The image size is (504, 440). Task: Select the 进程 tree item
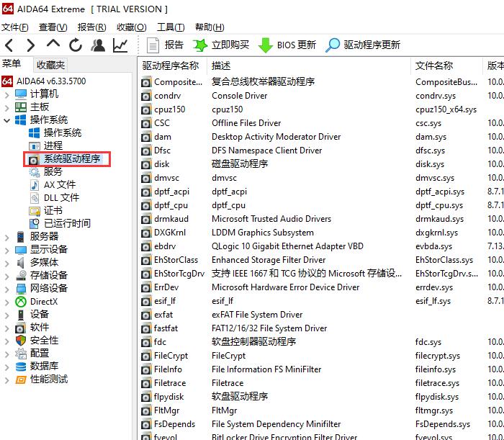tap(53, 145)
